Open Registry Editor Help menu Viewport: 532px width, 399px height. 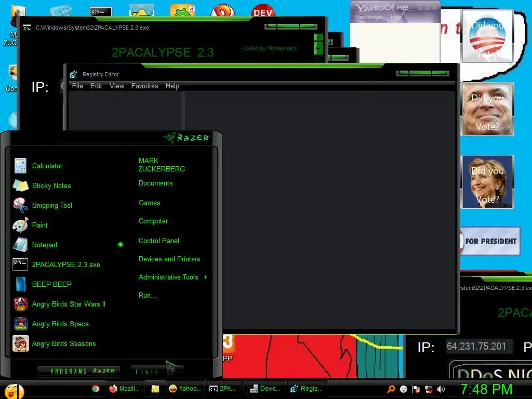172,86
